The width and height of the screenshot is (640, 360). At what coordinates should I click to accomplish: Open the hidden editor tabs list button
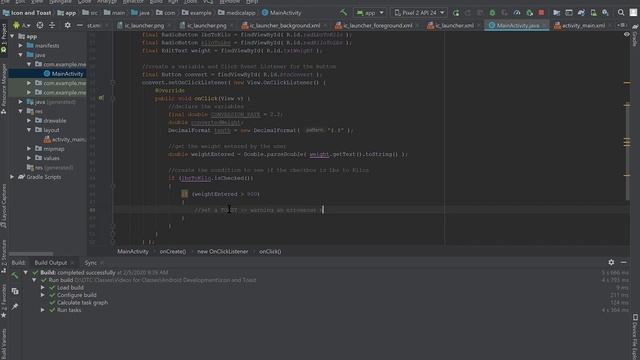621,25
